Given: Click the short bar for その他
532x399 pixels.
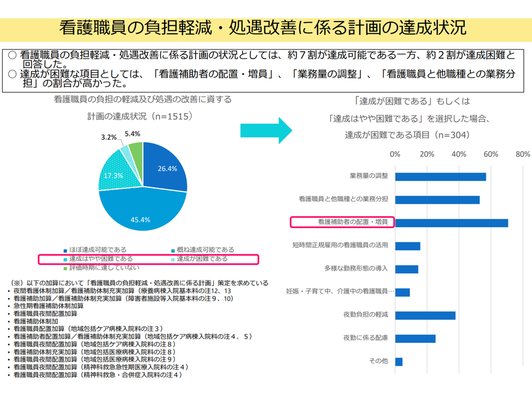Looking at the screenshot, I should pos(399,362).
